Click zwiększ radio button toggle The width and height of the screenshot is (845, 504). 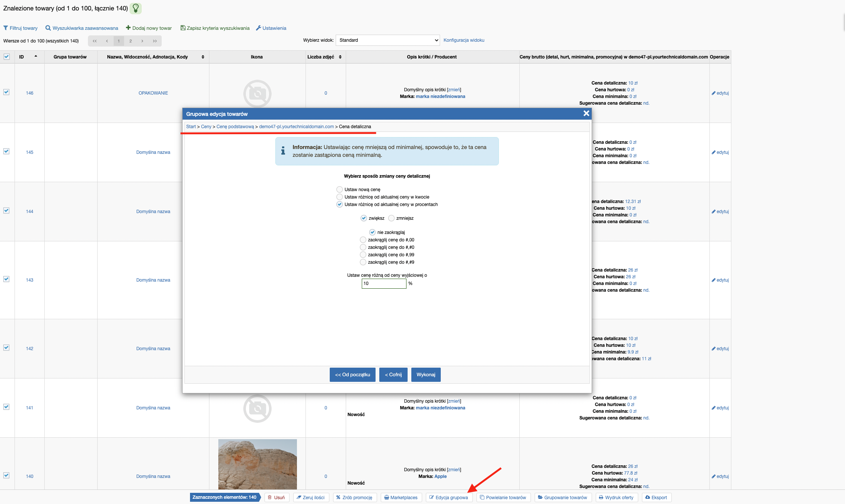point(362,218)
